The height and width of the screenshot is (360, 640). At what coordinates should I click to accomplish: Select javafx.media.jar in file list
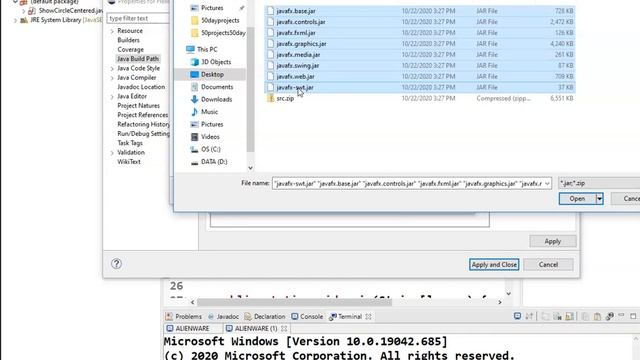coord(419,55)
